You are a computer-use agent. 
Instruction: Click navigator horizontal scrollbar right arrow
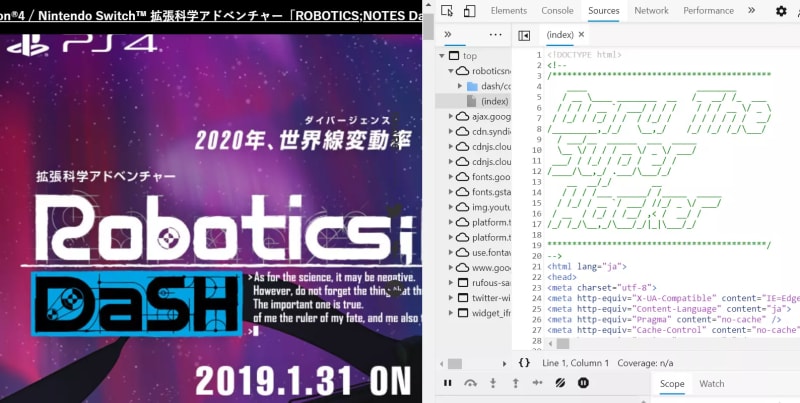tap(505, 364)
